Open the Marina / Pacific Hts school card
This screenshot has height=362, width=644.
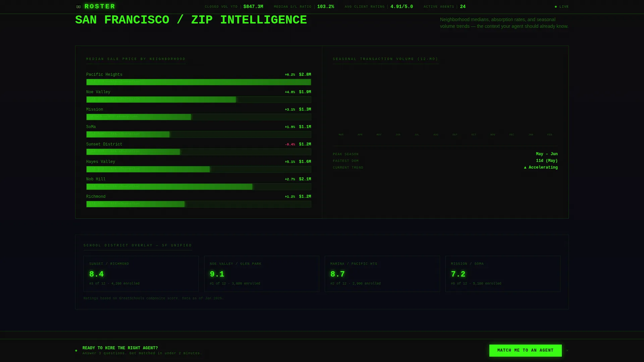coord(382,274)
